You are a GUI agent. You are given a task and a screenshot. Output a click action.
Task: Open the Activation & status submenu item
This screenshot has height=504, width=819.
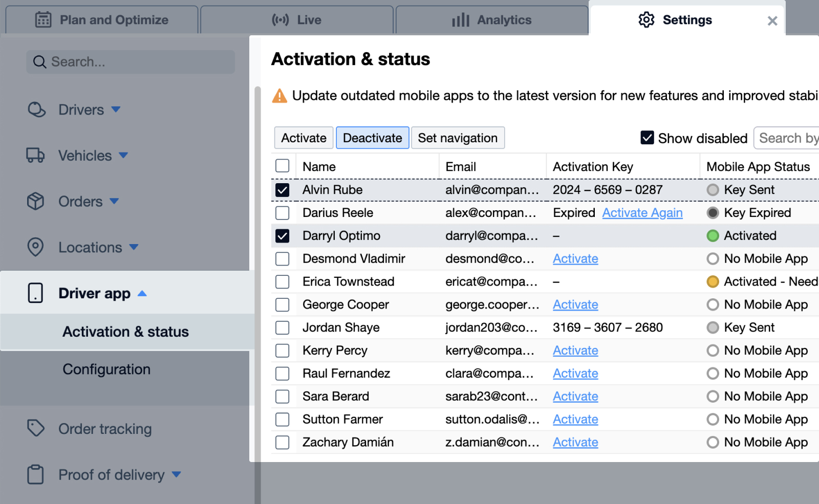pyautogui.click(x=126, y=332)
